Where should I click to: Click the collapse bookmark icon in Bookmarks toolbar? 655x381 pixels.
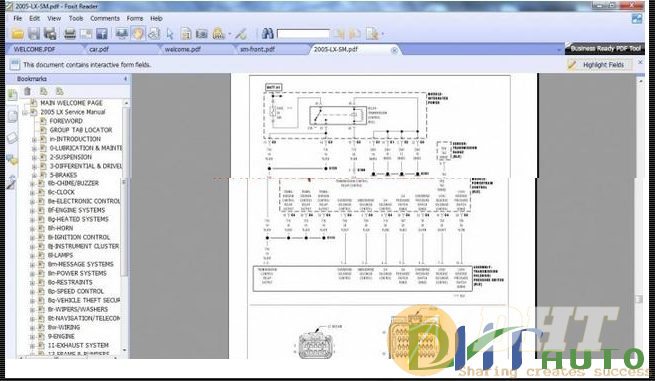[60, 91]
